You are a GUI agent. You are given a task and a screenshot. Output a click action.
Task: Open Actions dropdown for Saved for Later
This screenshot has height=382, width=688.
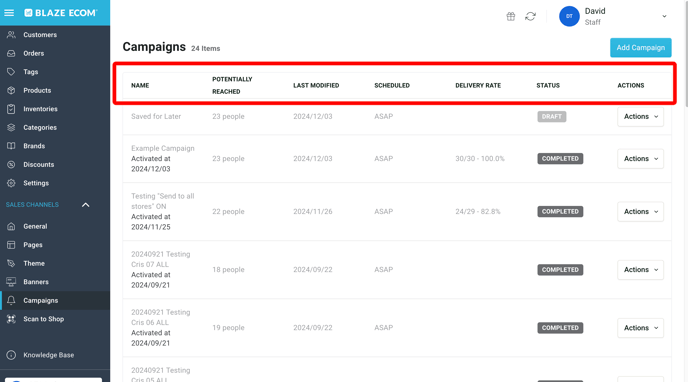[640, 117]
